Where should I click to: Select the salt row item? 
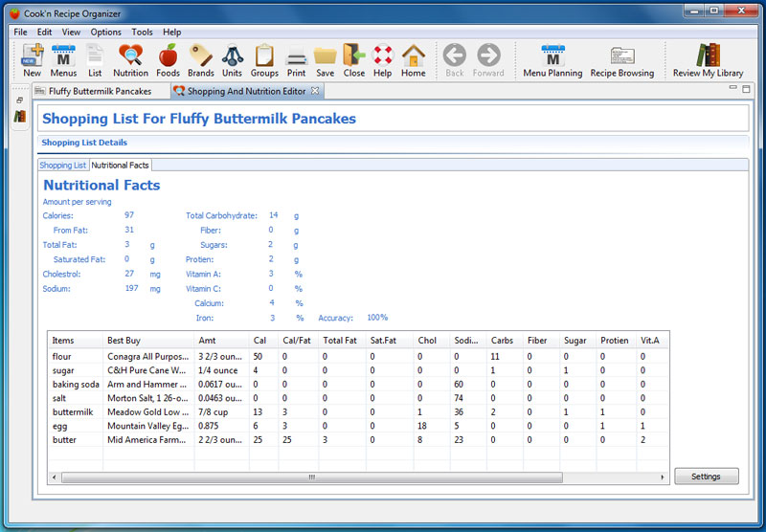tap(59, 398)
